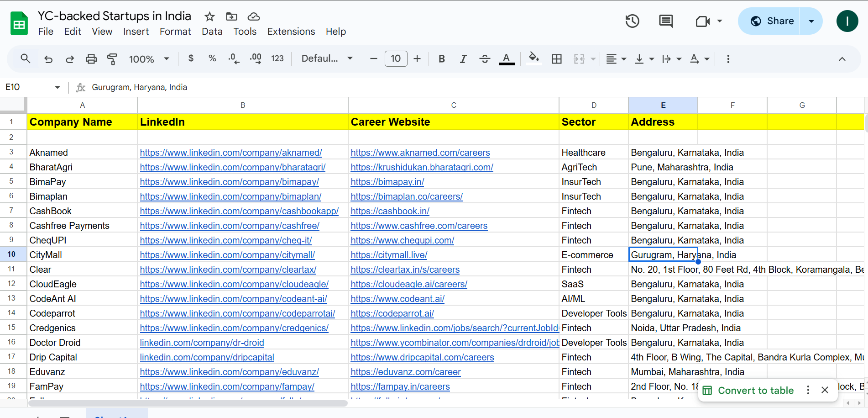The height and width of the screenshot is (418, 868).
Task: Open more number formats via 123 icon
Action: tap(277, 58)
